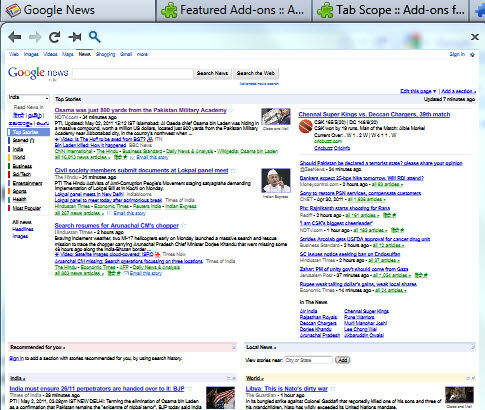
Task: Star the Lokpal panel meet story
Action: point(233,171)
